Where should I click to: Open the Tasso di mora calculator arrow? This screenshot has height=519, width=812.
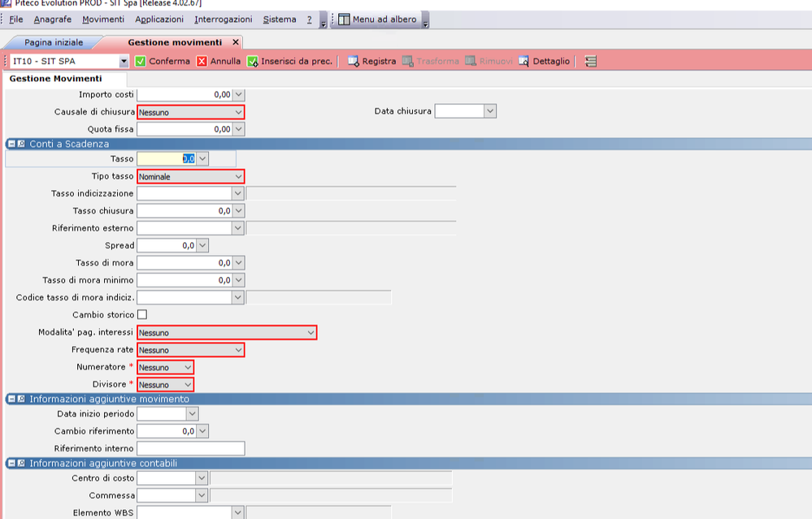point(238,263)
